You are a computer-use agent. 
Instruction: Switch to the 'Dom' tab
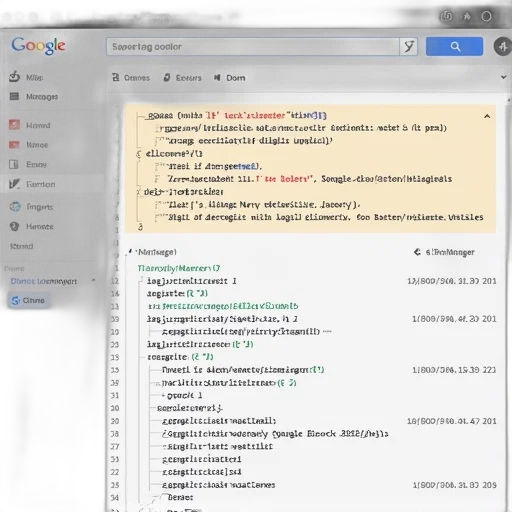[x=230, y=78]
